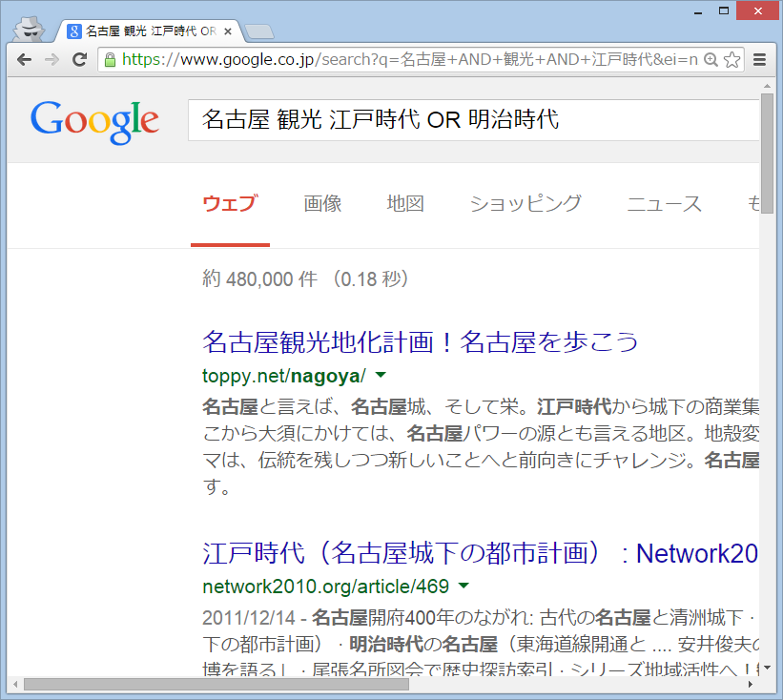Bookmark this page with the star icon
The height and width of the screenshot is (700, 783).
click(x=732, y=60)
